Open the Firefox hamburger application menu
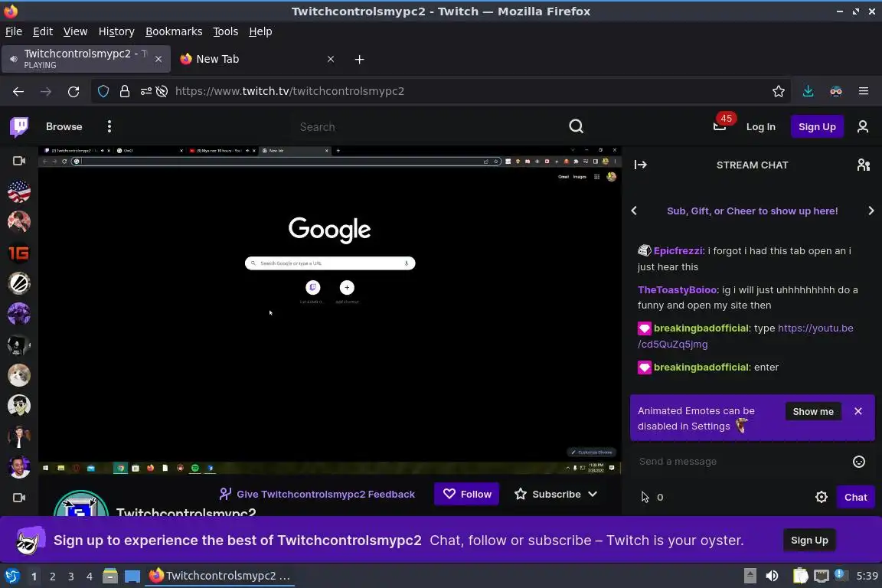This screenshot has width=882, height=588. pos(864,91)
